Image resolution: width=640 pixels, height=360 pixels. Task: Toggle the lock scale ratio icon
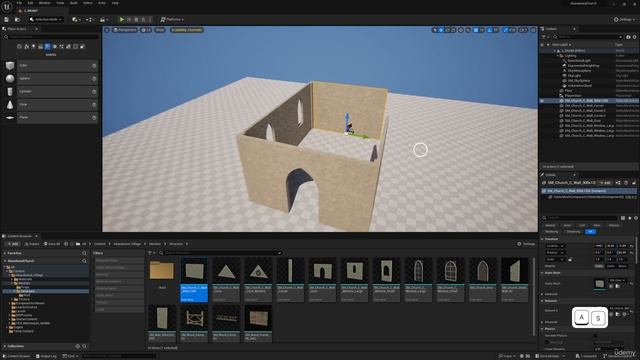[x=570, y=259]
